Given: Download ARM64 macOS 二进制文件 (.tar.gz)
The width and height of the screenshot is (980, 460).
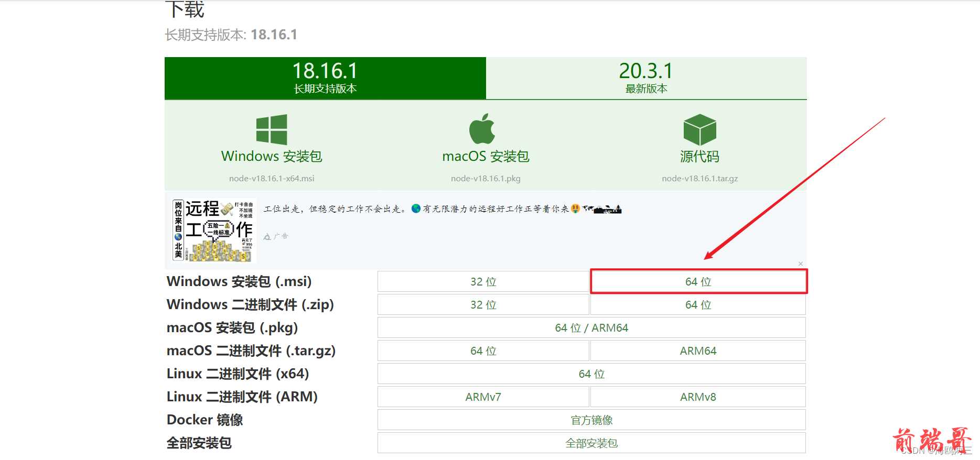Looking at the screenshot, I should (698, 351).
